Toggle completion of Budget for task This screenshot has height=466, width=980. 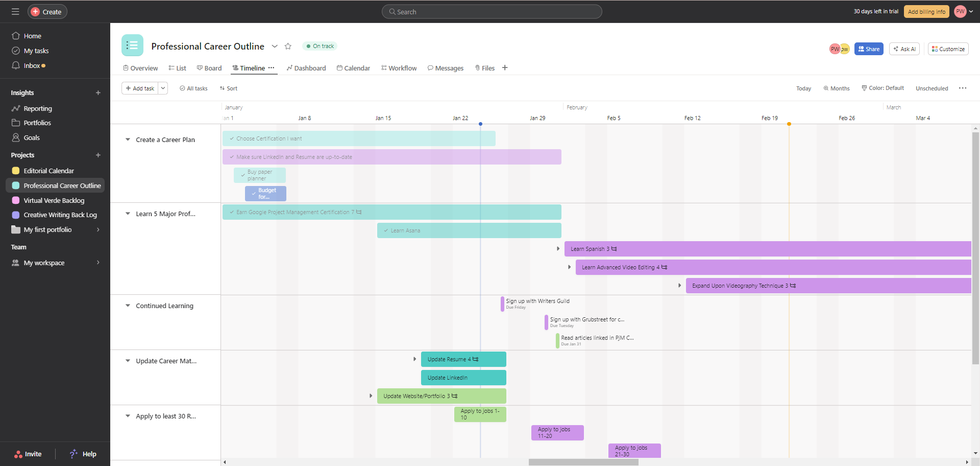[254, 194]
